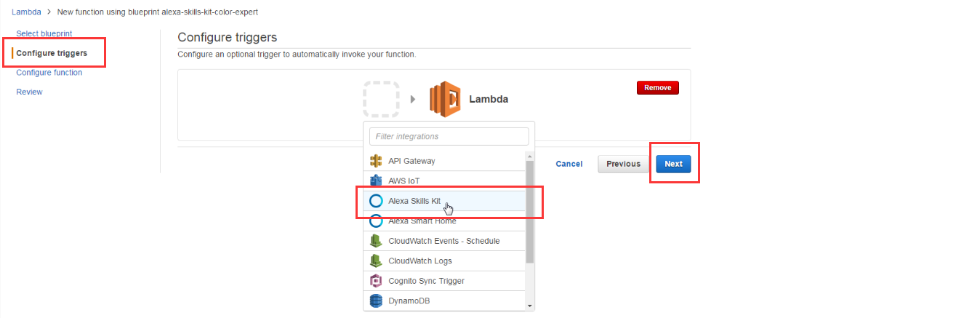This screenshot has width=980, height=318.
Task: Click the API Gateway icon
Action: (x=376, y=161)
